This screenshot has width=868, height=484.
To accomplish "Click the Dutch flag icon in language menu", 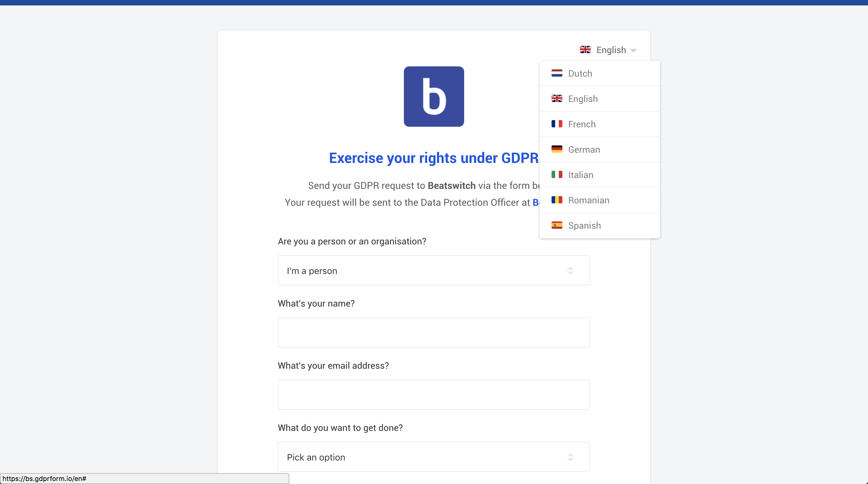I will (557, 73).
